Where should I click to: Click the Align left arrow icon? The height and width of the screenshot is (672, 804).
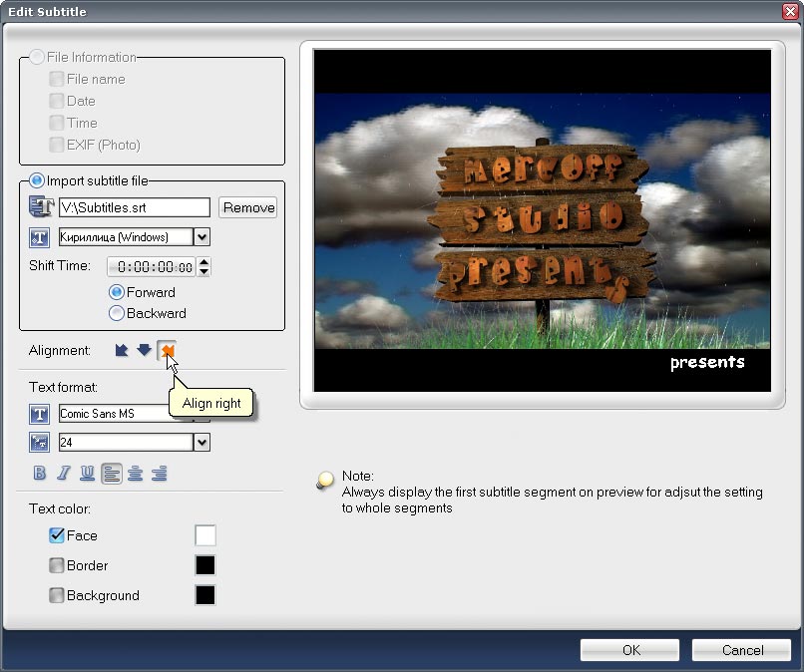pos(122,350)
